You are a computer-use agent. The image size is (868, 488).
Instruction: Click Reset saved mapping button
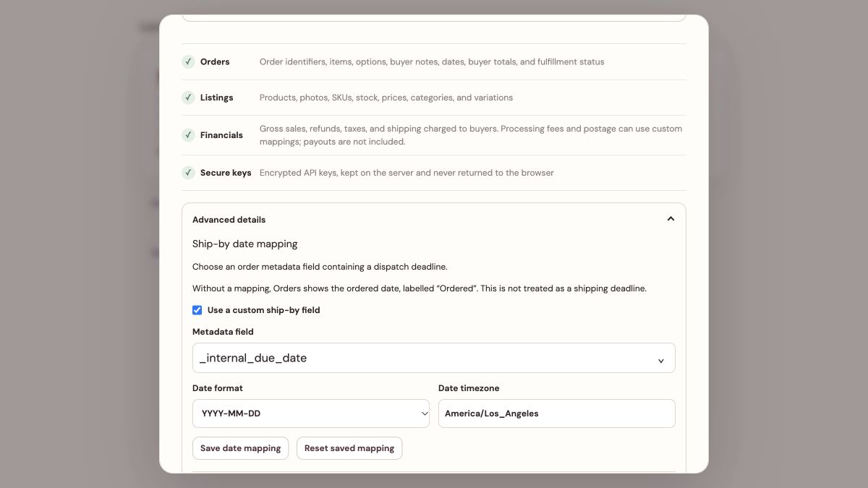coord(349,448)
